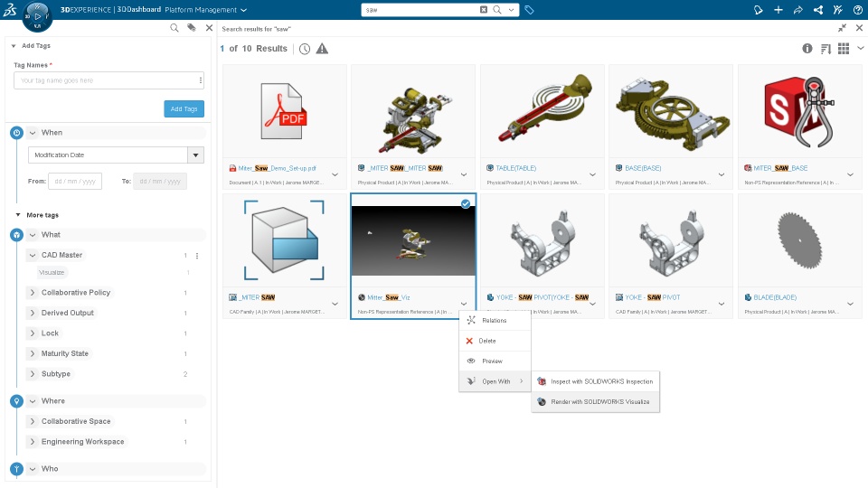Select the Visualize tag
Image resolution: width=868 pixels, height=488 pixels.
pos(52,272)
